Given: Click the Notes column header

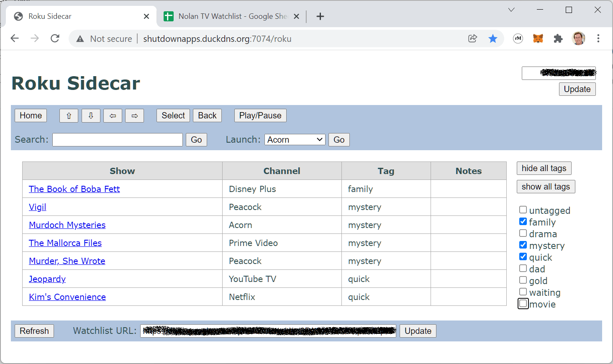Looking at the screenshot, I should click(469, 171).
